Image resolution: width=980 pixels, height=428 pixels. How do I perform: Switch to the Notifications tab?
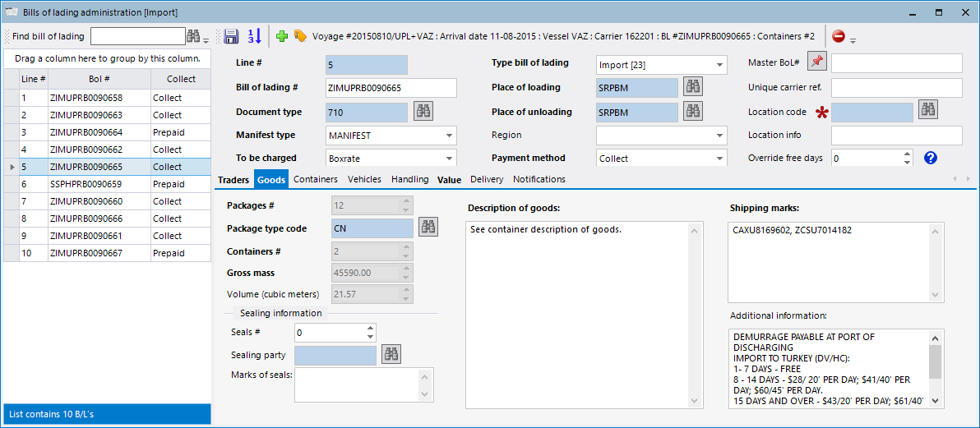[539, 179]
